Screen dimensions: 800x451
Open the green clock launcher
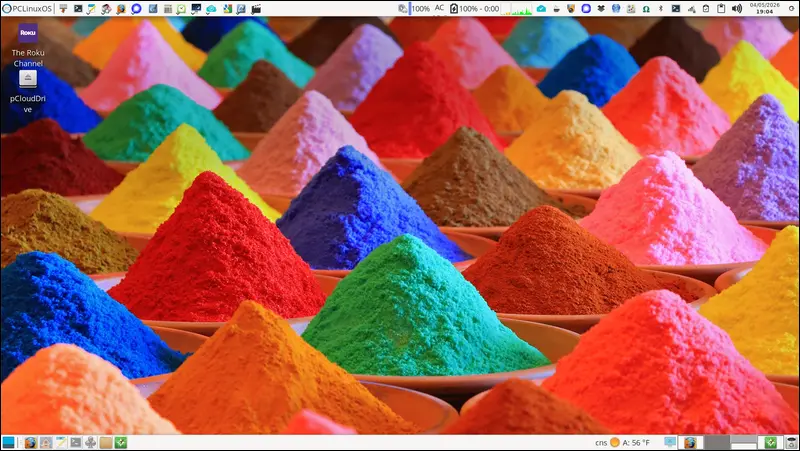[181, 9]
